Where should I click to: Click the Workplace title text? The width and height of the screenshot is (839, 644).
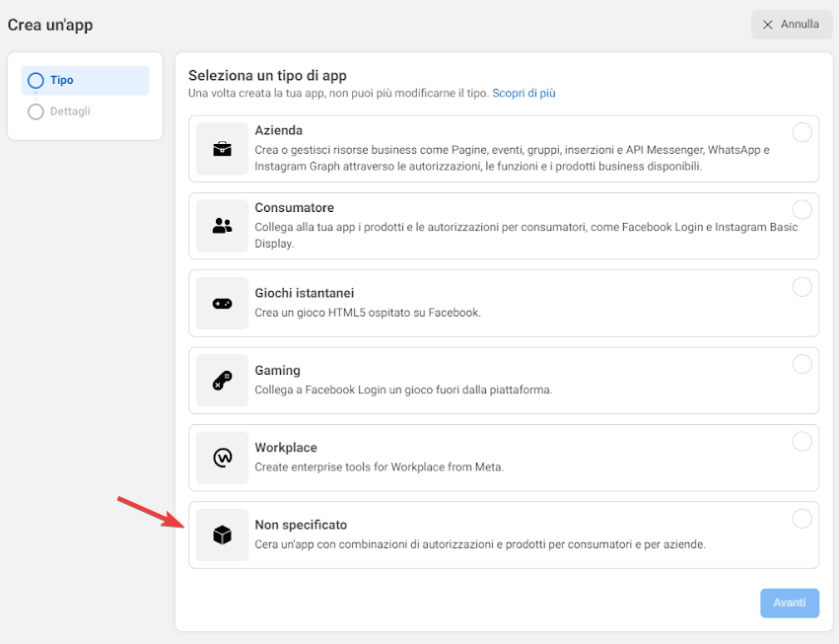coord(286,447)
